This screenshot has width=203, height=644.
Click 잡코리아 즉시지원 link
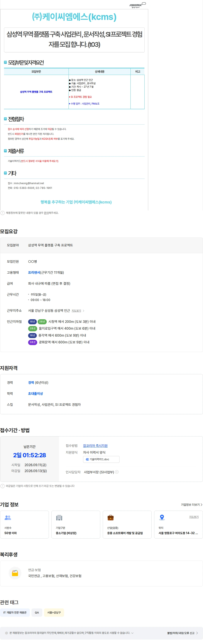coord(95,446)
